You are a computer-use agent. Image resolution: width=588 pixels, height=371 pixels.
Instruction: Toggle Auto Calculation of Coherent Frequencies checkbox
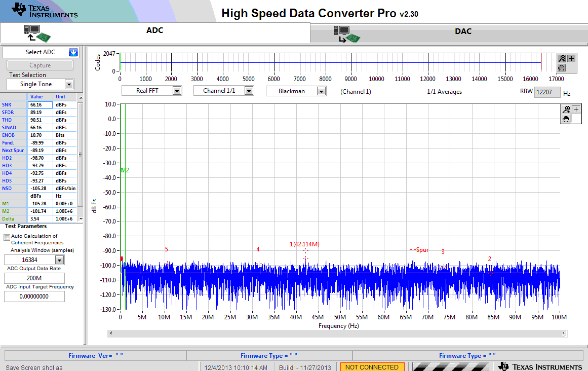coord(7,237)
